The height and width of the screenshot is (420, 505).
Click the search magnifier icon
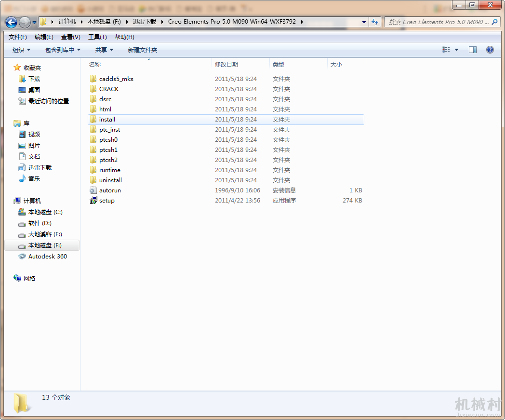(x=495, y=22)
